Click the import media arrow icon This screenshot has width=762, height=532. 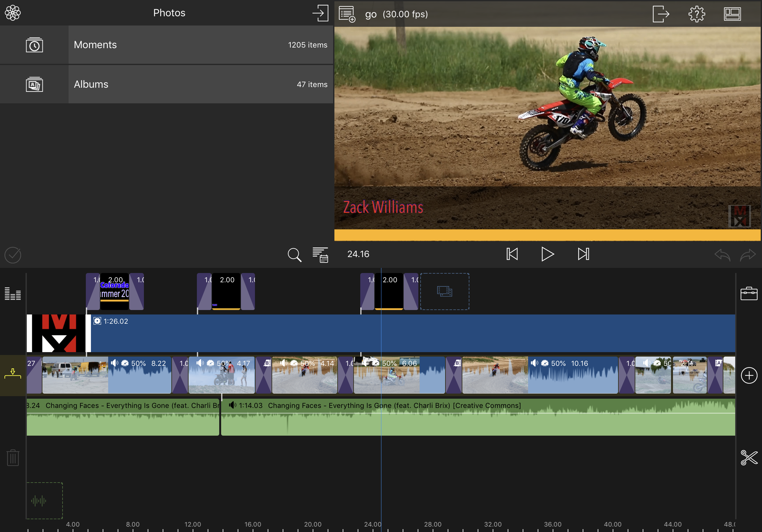coord(320,13)
